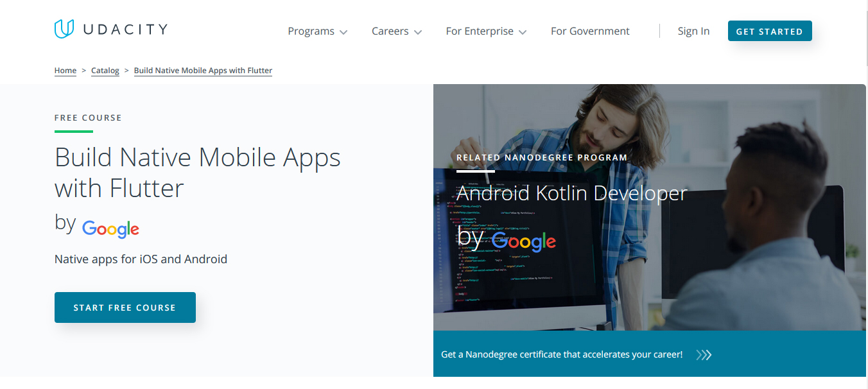Expand the Careers dropdown chevron
The height and width of the screenshot is (389, 868).
tap(418, 32)
